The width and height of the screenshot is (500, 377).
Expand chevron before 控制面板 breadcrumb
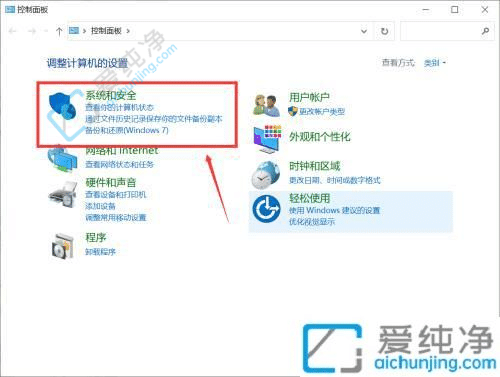[84, 31]
